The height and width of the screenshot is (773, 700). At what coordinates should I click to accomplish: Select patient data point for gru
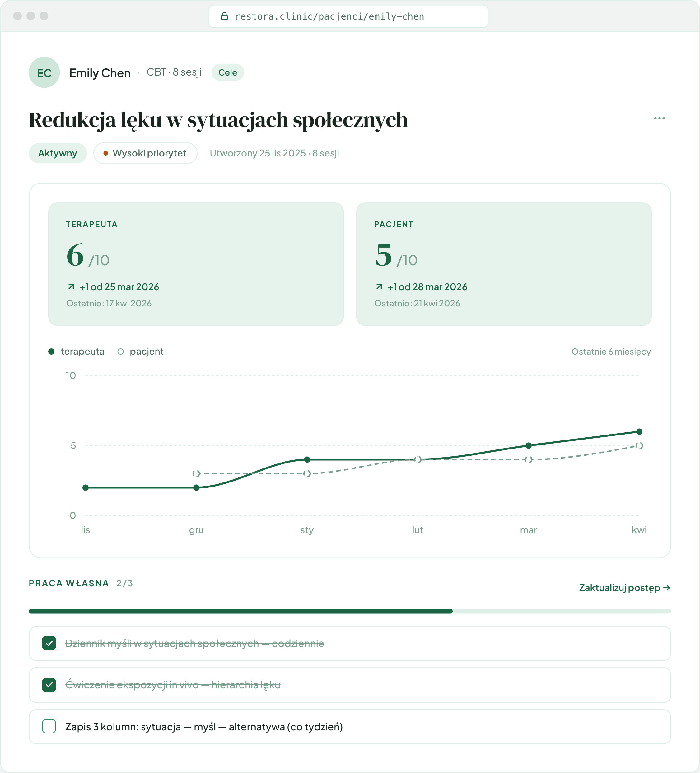click(196, 473)
